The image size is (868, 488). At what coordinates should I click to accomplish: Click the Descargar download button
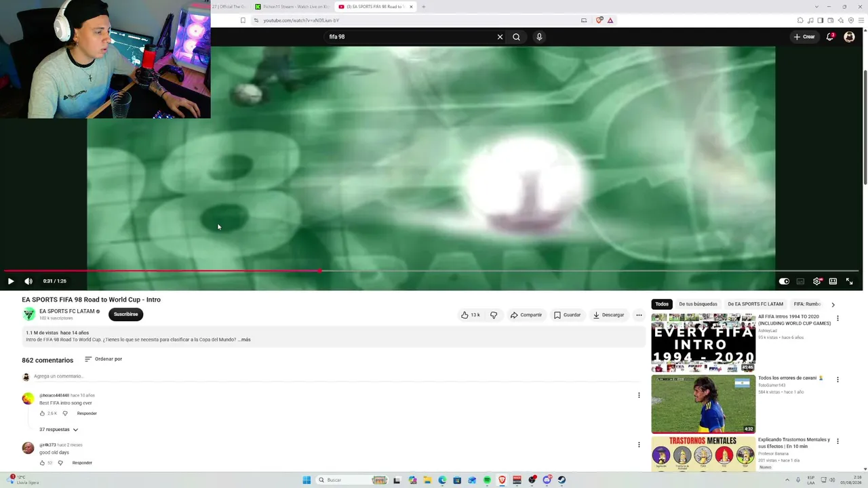(x=608, y=315)
